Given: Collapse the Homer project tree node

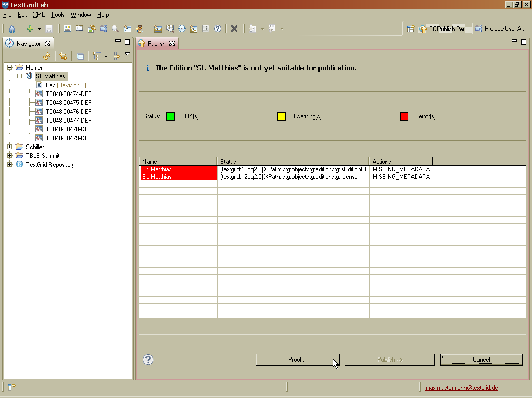Looking at the screenshot, I should (10, 68).
